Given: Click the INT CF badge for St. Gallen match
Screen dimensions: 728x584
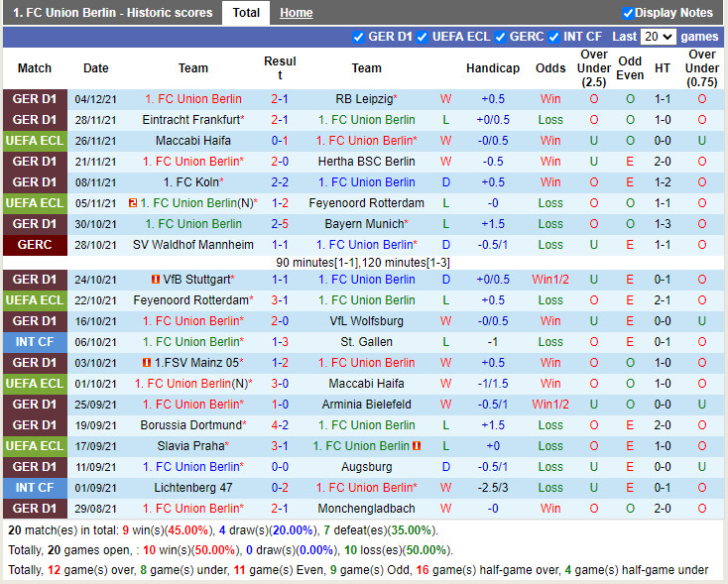Looking at the screenshot, I should tap(35, 342).
